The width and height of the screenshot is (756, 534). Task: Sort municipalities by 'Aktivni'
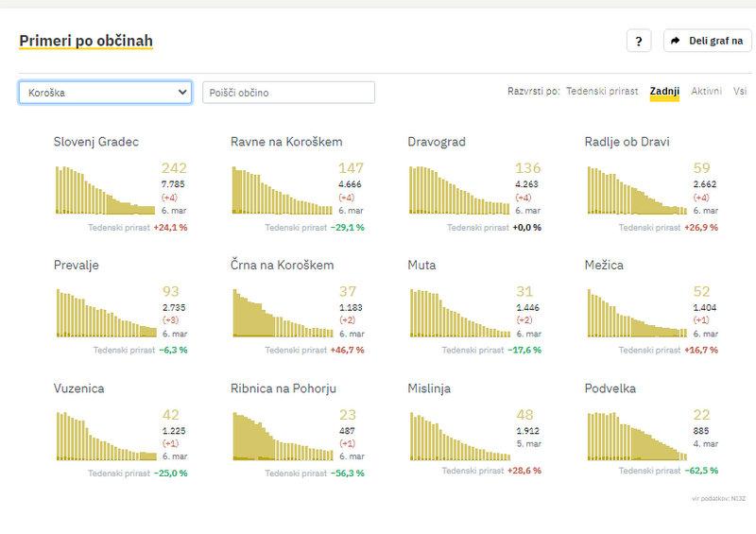point(706,91)
